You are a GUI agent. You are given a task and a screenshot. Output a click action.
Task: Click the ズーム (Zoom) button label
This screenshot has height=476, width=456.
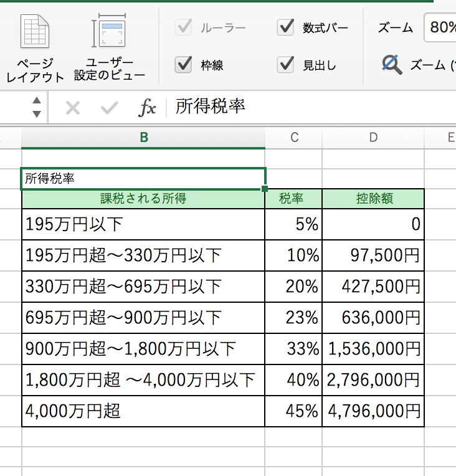pos(396,28)
